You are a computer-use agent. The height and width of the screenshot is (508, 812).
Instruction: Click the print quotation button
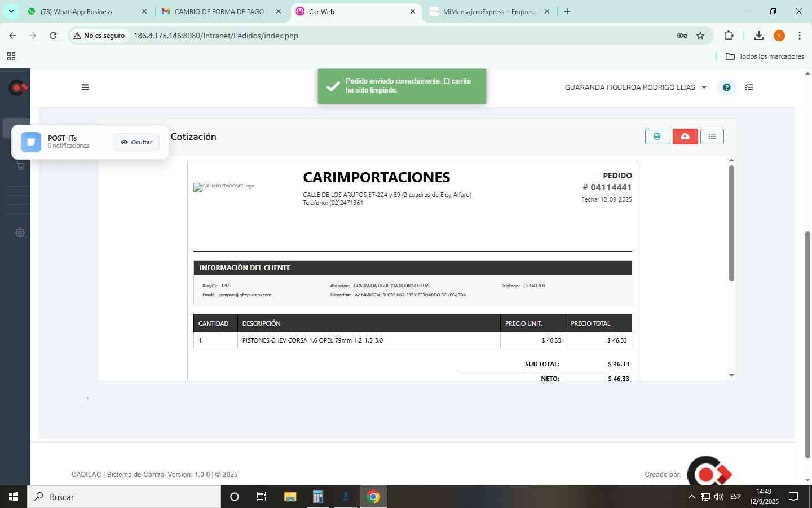click(x=657, y=137)
